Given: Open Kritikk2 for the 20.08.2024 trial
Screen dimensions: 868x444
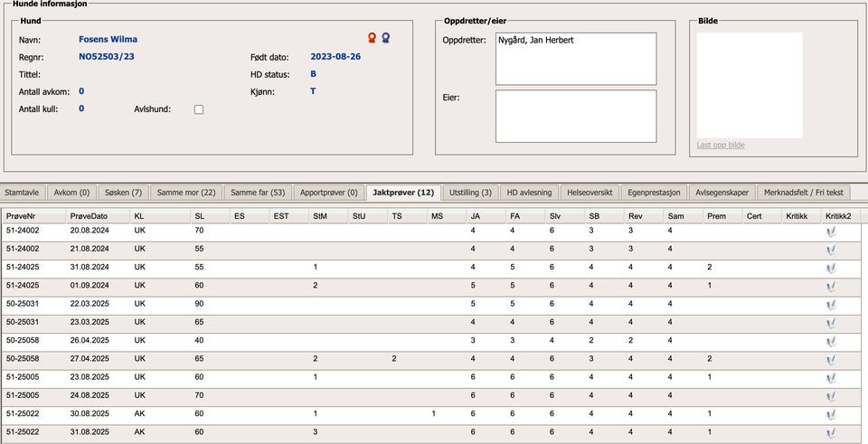Looking at the screenshot, I should coord(830,232).
